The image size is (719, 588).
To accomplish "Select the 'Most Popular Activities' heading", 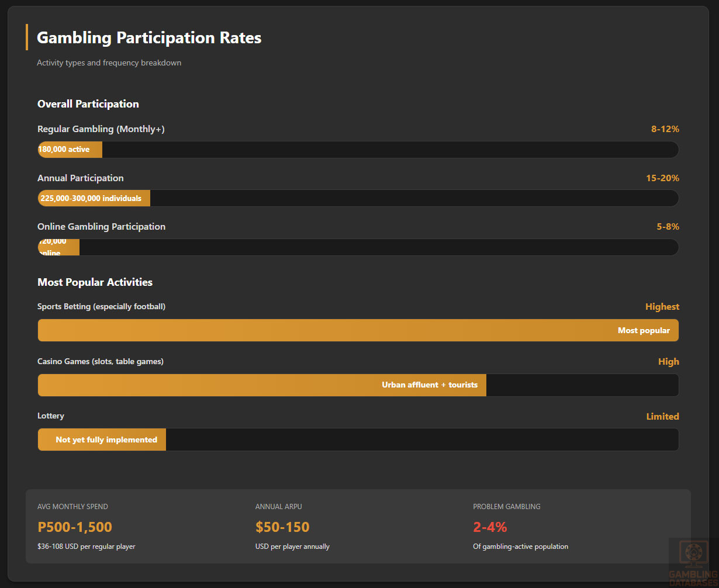I will pyautogui.click(x=95, y=282).
